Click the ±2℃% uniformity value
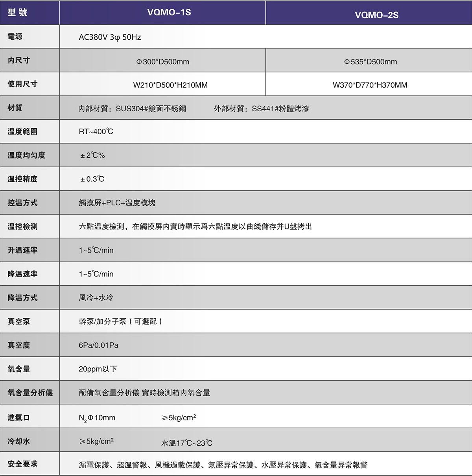Viewport: 472px width, 476px height. 92,155
